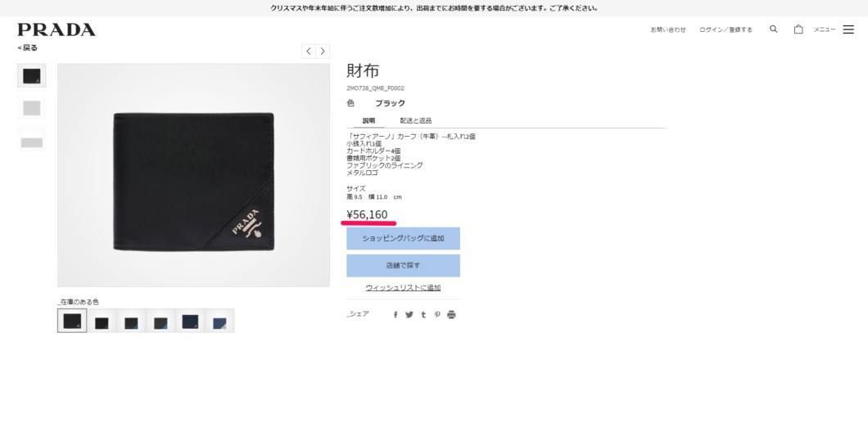This screenshot has height=423, width=868.
Task: Share on Facebook icon
Action: click(396, 315)
